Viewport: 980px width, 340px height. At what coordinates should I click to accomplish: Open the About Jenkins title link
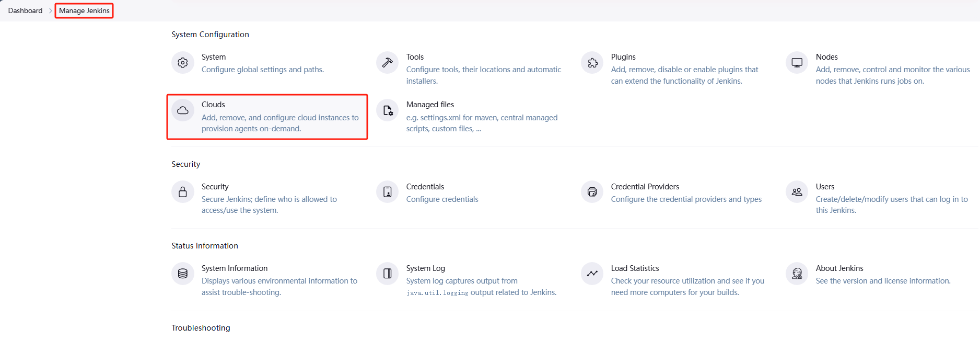pos(839,268)
